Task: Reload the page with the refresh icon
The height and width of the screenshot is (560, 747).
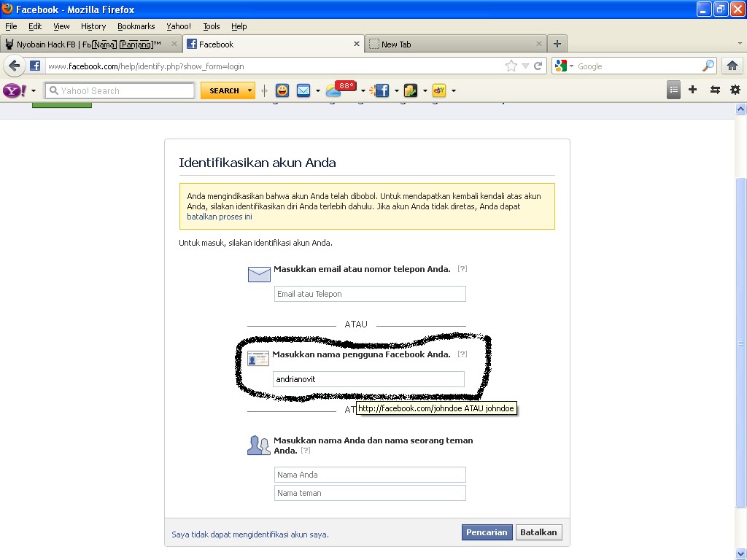Action: click(x=538, y=66)
